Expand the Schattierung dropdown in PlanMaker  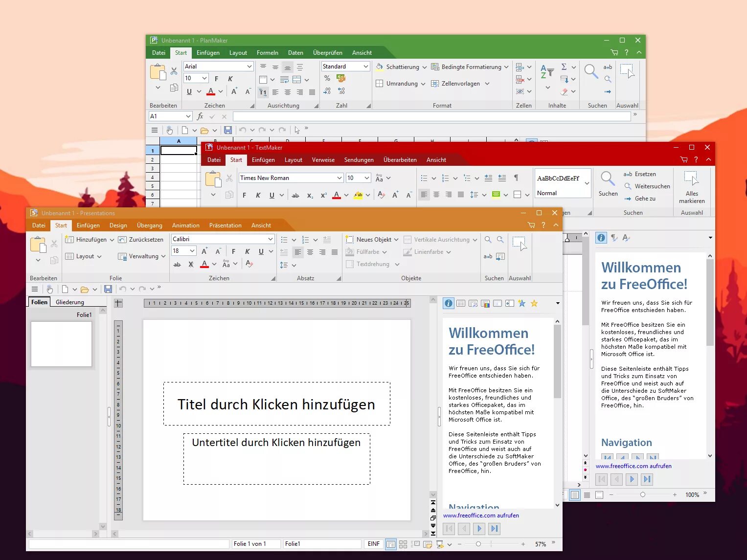(424, 67)
